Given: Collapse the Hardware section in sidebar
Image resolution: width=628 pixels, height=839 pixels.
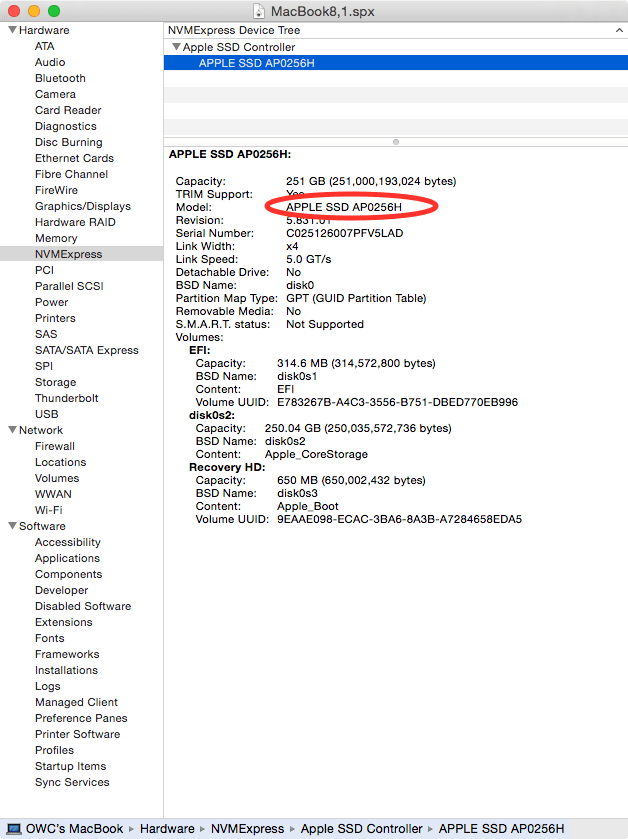Looking at the screenshot, I should point(11,31).
